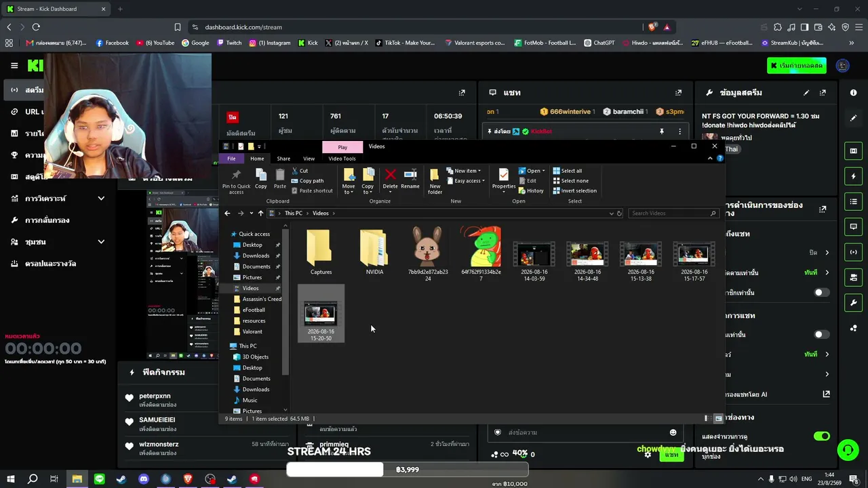Open the emoji picker in chat input

click(673, 432)
